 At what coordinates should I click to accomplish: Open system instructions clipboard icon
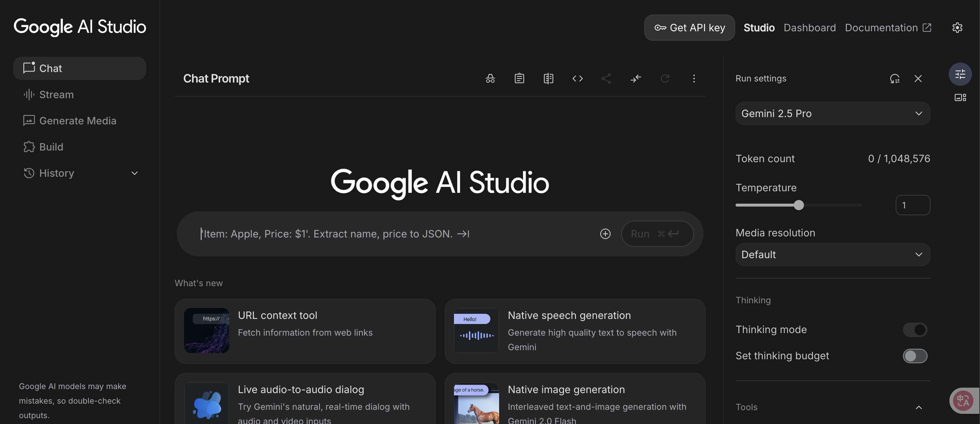[x=519, y=78]
